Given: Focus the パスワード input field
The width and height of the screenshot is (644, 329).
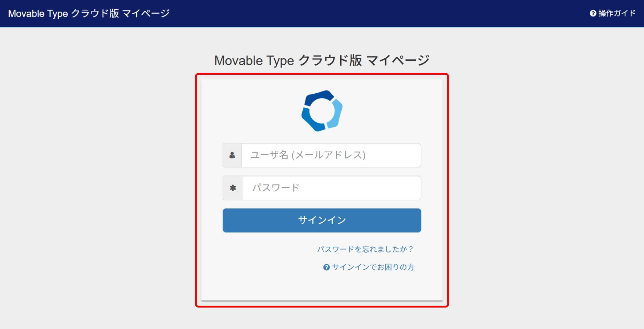Looking at the screenshot, I should point(332,188).
